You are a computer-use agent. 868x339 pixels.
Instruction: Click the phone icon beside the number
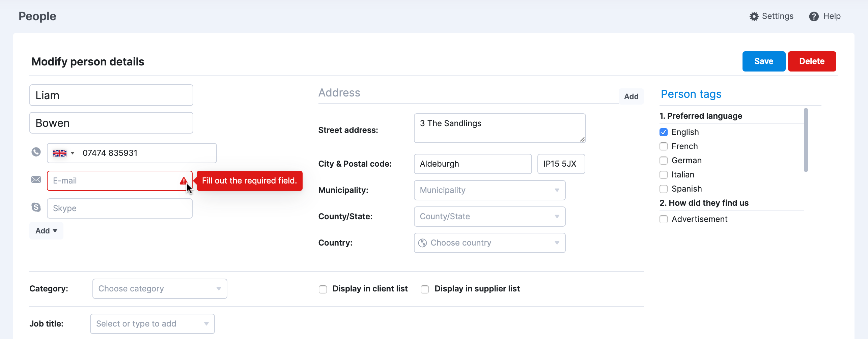pyautogui.click(x=36, y=152)
